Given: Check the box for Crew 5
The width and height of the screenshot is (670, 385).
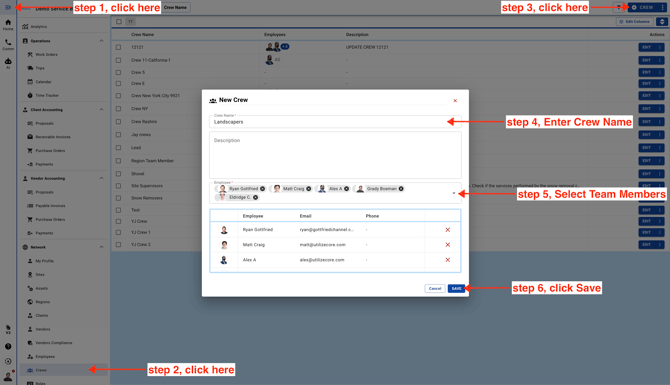Looking at the screenshot, I should 118,72.
